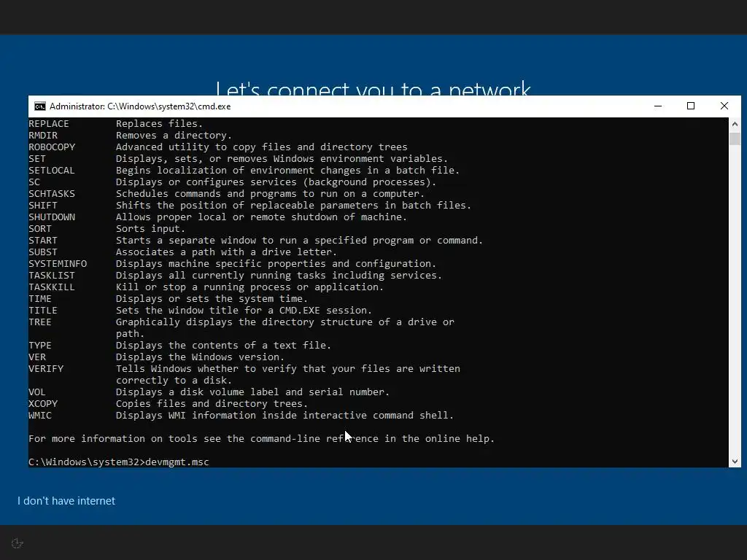Click the scrollbar up arrow

tap(735, 124)
